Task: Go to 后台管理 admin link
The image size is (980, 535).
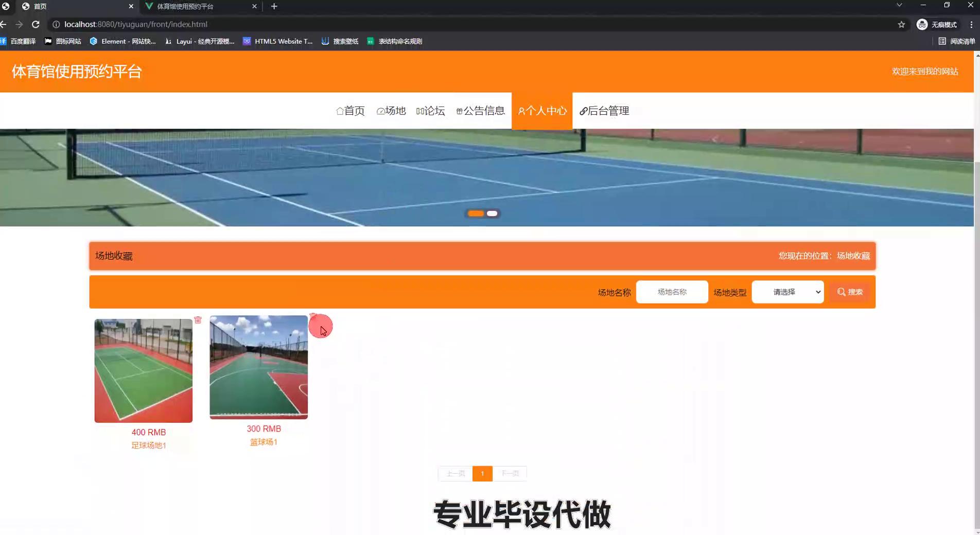Action: (604, 111)
